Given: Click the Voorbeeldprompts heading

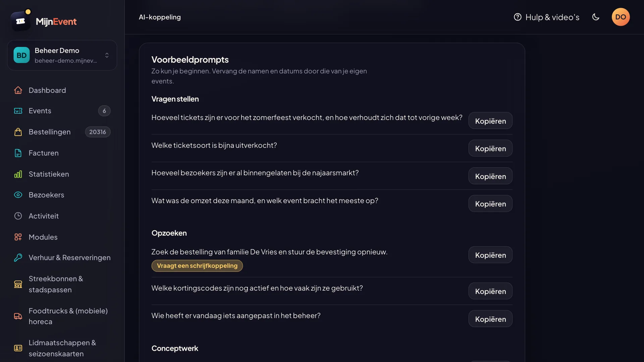Looking at the screenshot, I should 190,60.
